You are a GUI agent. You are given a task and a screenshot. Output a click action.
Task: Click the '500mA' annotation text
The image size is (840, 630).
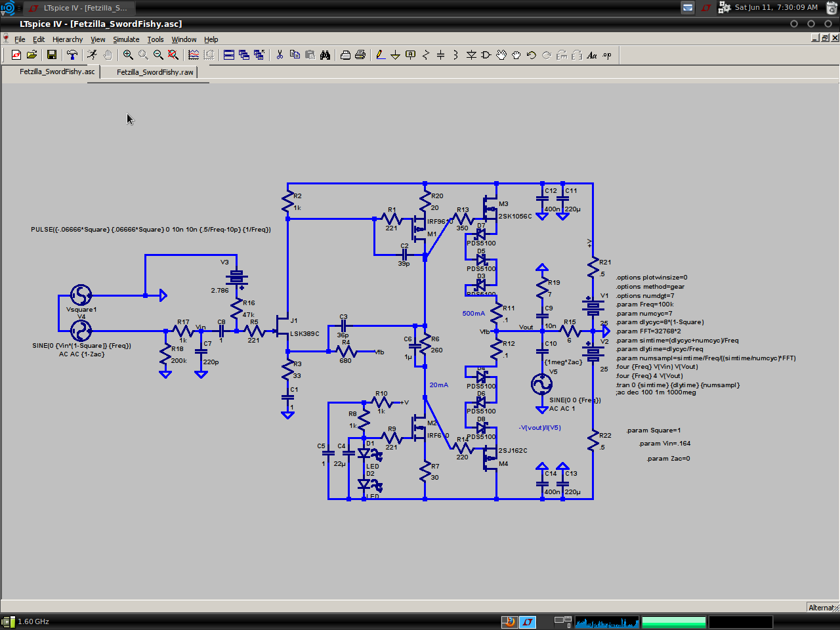[x=473, y=314]
